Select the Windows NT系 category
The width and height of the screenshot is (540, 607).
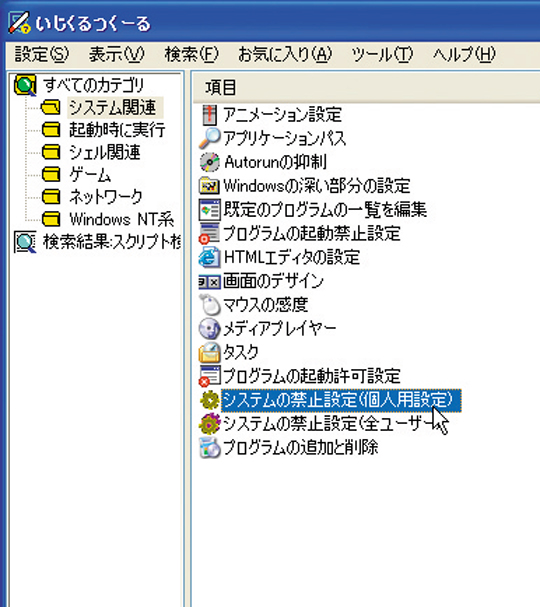(122, 219)
